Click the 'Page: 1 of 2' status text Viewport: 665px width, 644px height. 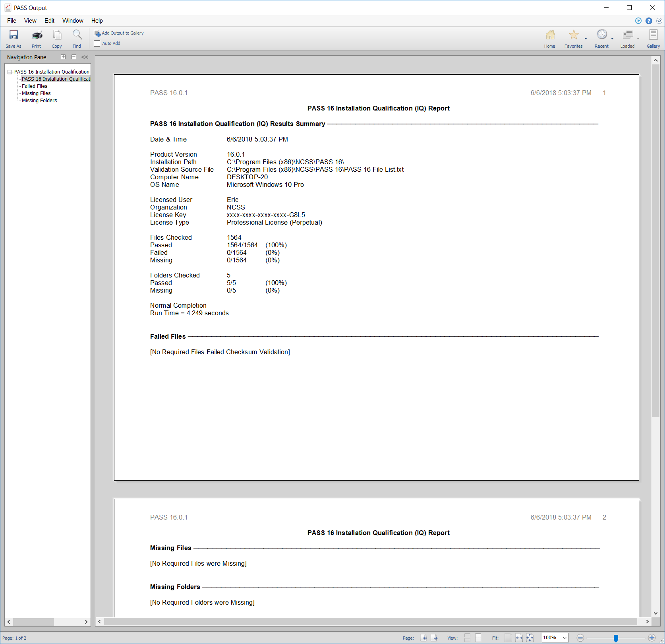point(14,638)
